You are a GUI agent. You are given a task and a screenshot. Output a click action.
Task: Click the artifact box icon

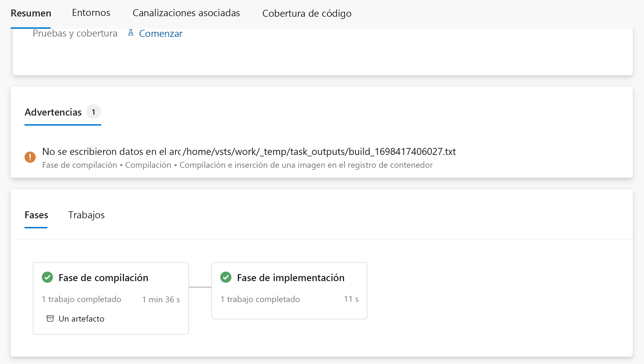(x=50, y=318)
